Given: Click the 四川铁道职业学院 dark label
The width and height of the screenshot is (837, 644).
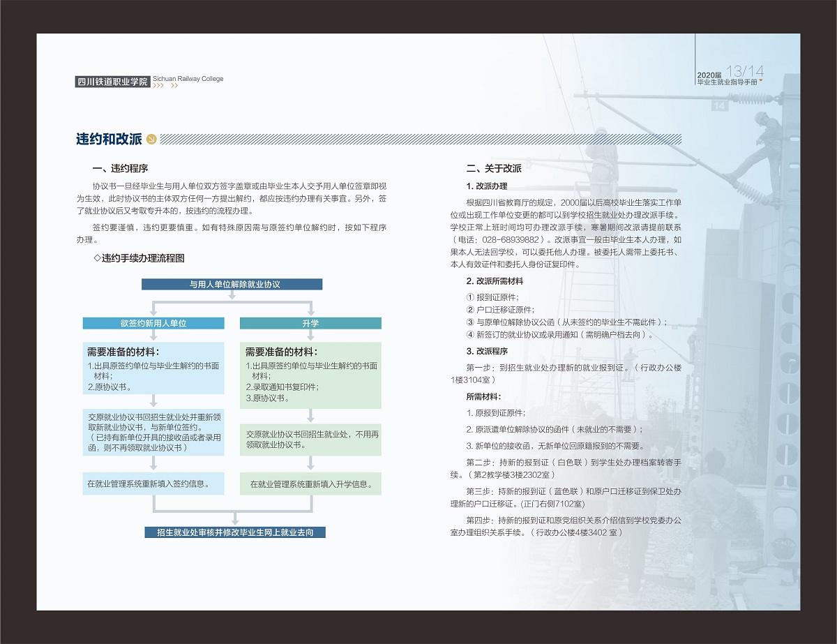Looking at the screenshot, I should (x=112, y=82).
